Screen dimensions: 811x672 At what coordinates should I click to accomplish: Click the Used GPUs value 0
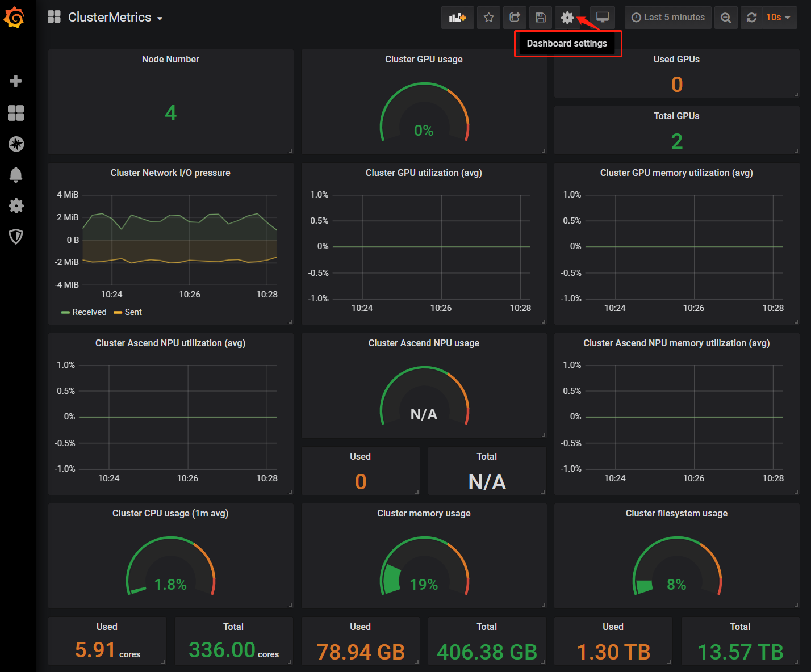[x=676, y=85]
